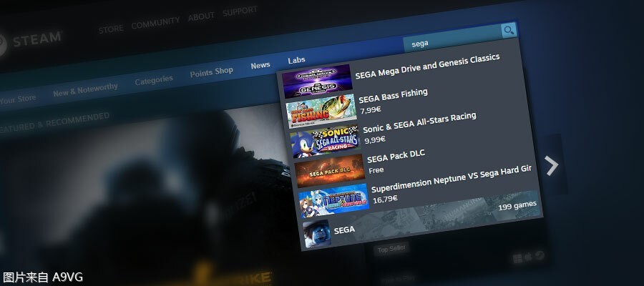Viewport: 644px width, 286px height.
Task: Click the 7,99€ price
Action: coord(371,110)
